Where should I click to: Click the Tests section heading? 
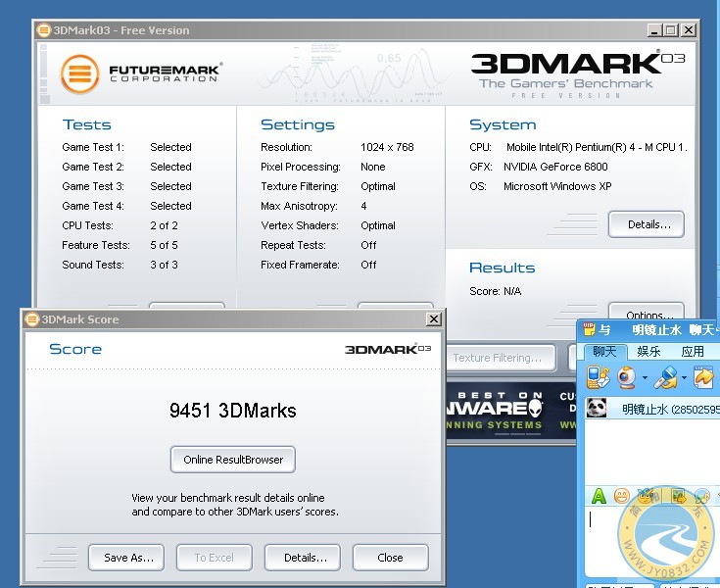click(86, 124)
